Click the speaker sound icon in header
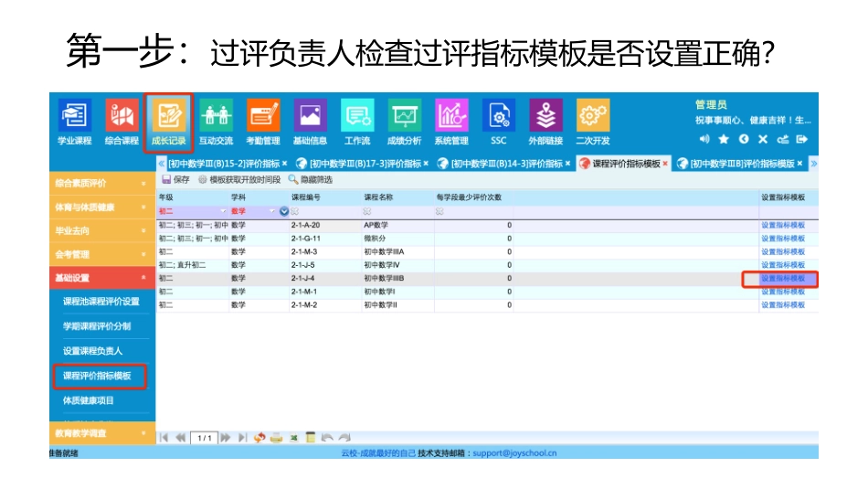This screenshot has width=868, height=489. (704, 139)
